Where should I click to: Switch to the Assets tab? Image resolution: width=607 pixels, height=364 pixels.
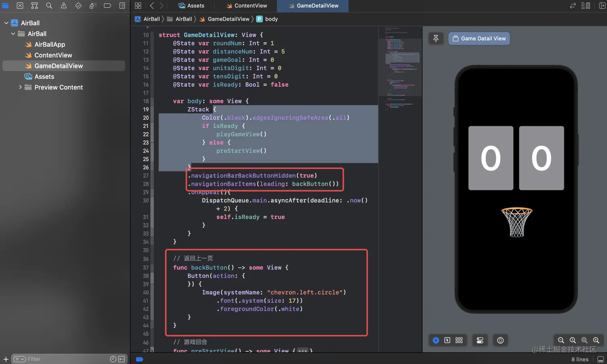click(x=191, y=6)
